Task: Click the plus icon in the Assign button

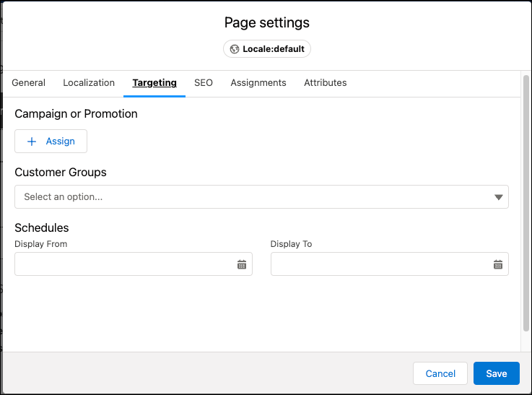Action: (x=32, y=142)
